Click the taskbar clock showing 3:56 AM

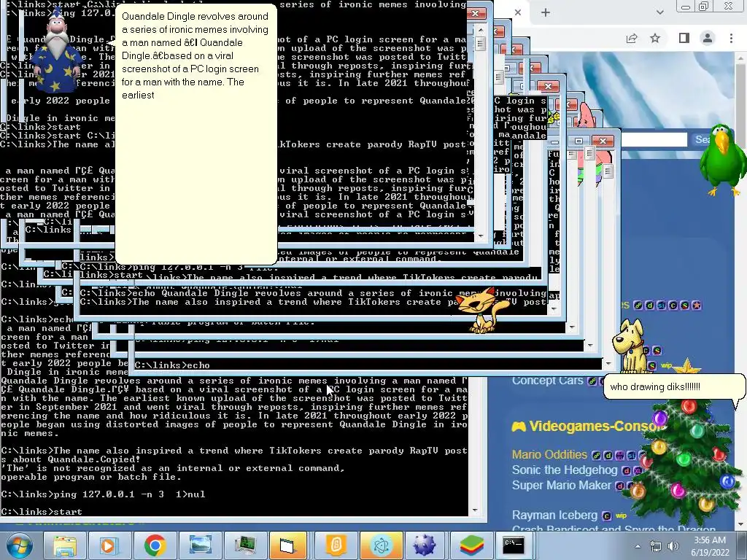coord(710,546)
